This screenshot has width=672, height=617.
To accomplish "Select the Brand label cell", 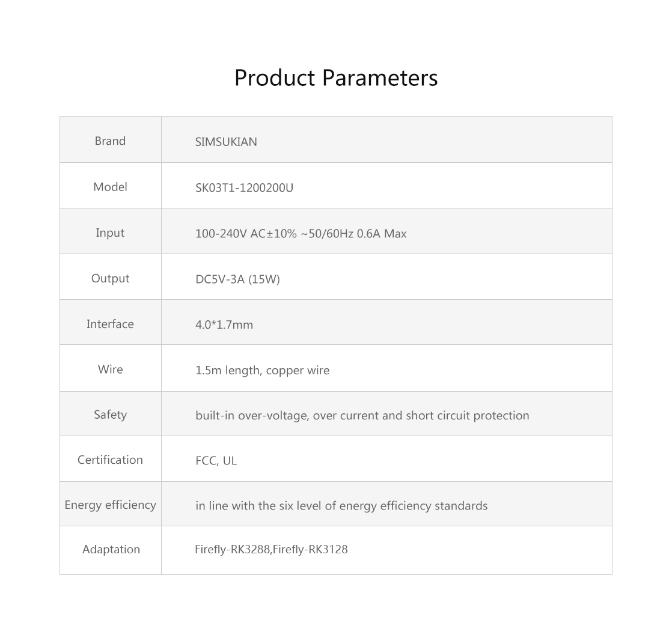I will coord(111,140).
